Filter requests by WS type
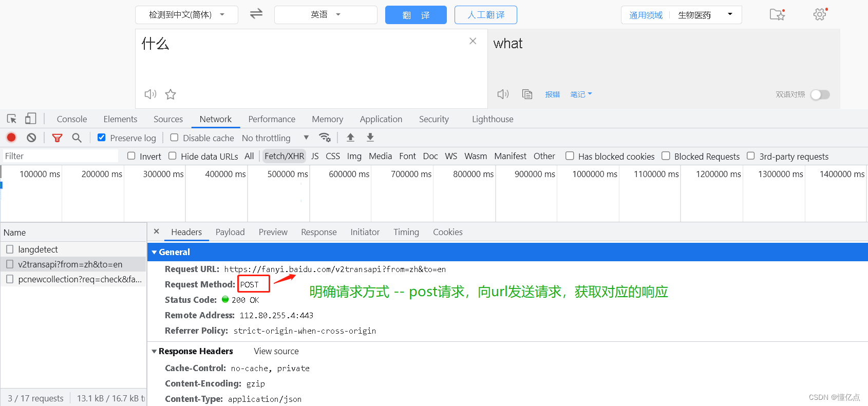The height and width of the screenshot is (406, 868). (x=451, y=156)
